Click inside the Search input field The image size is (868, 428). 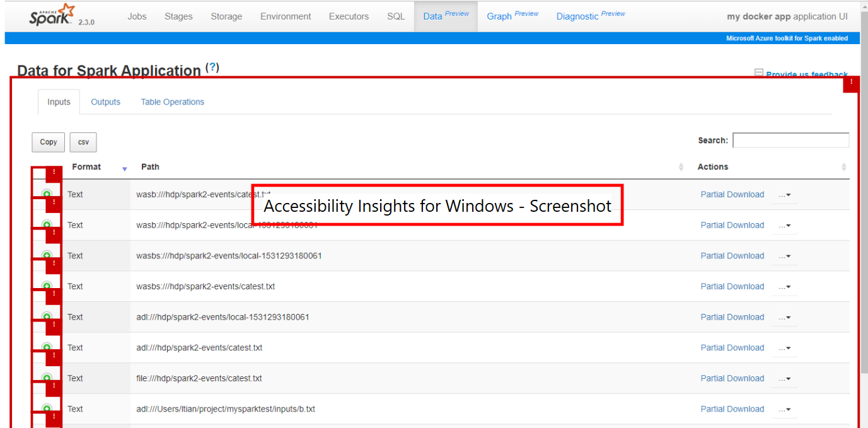tap(790, 140)
